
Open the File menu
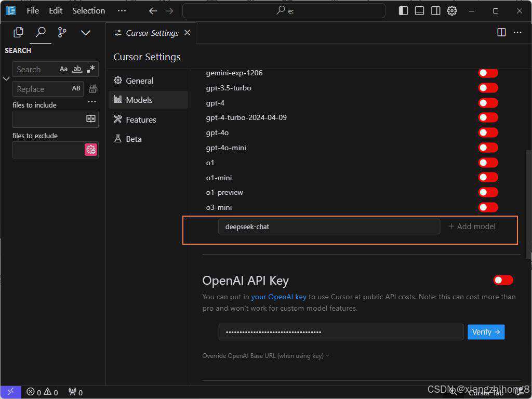tap(33, 11)
